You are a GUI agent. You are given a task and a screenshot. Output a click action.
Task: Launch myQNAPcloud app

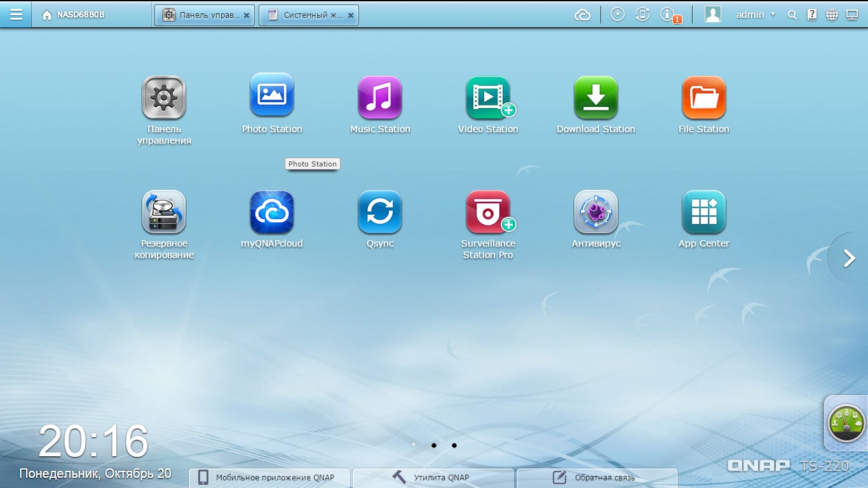click(272, 212)
